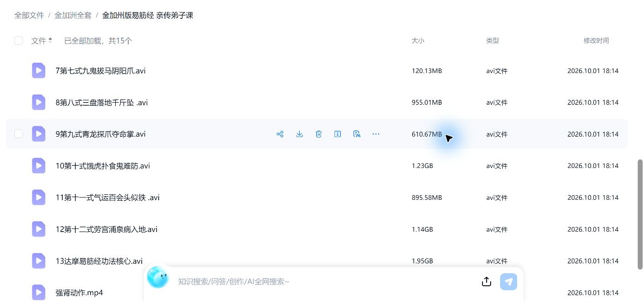Open file 8第八式三盘落地千斤坠 .avi
The height and width of the screenshot is (301, 644).
[102, 103]
